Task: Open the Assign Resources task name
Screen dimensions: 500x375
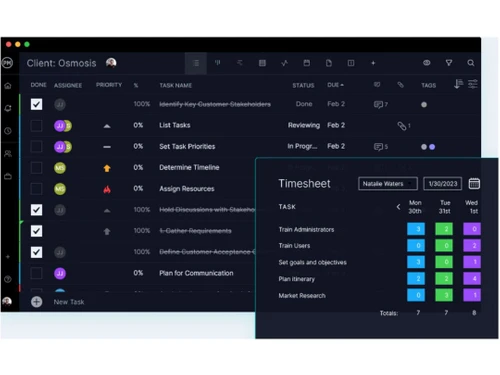Action: [x=187, y=189]
